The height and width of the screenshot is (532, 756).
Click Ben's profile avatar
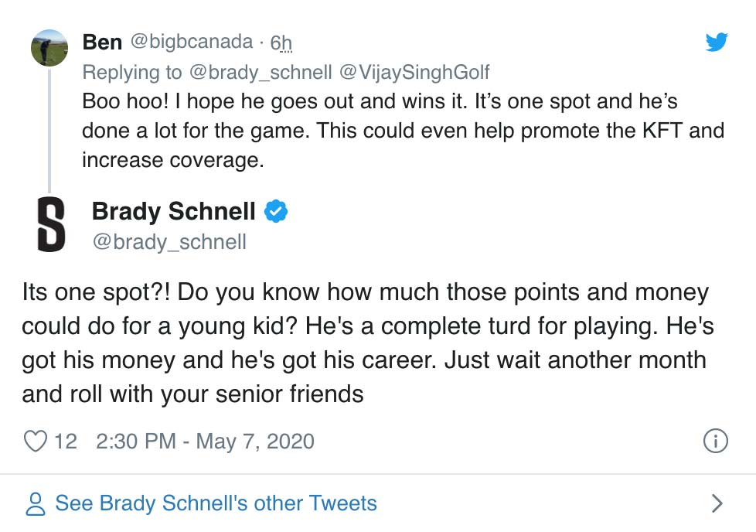[x=49, y=47]
